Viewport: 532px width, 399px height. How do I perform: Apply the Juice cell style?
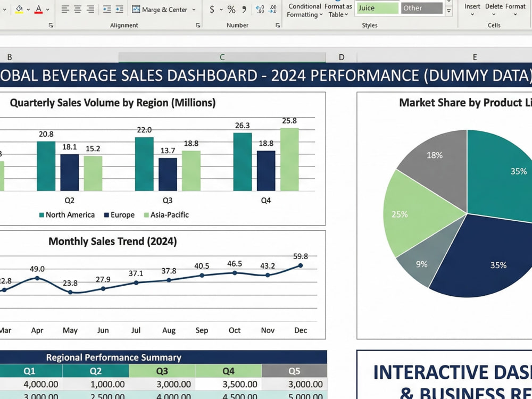[377, 8]
